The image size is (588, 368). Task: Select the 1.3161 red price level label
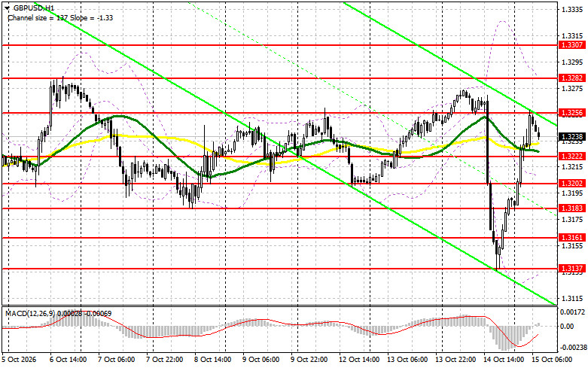click(572, 238)
